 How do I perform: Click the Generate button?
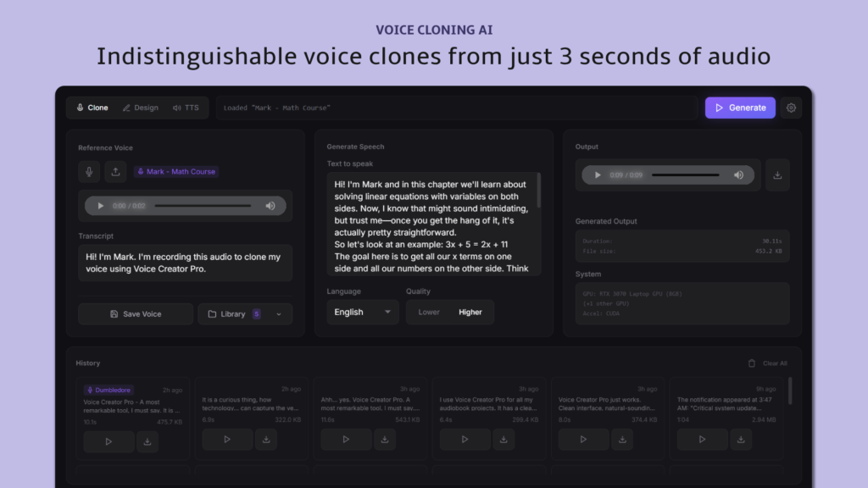coord(740,108)
